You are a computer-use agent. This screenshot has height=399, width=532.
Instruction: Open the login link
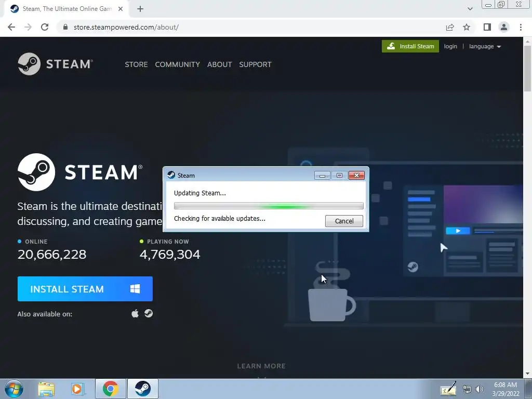[450, 46]
